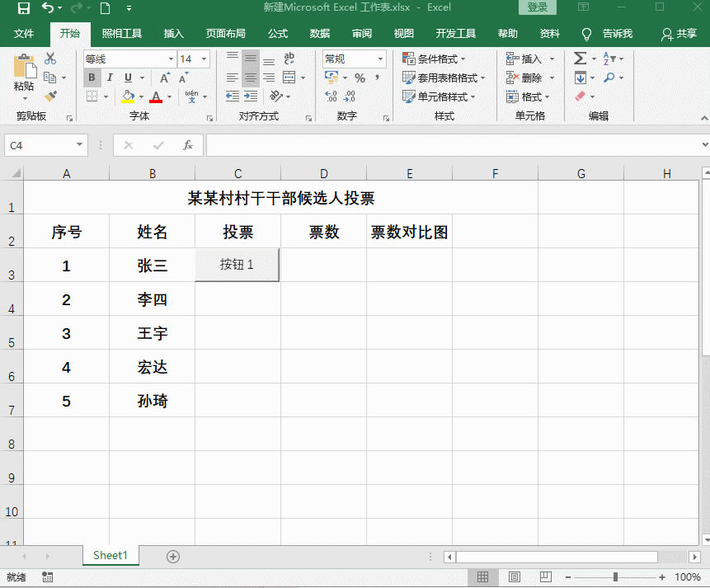This screenshot has height=588, width=710.
Task: Click the Merge & Center icon
Action: [x=289, y=77]
